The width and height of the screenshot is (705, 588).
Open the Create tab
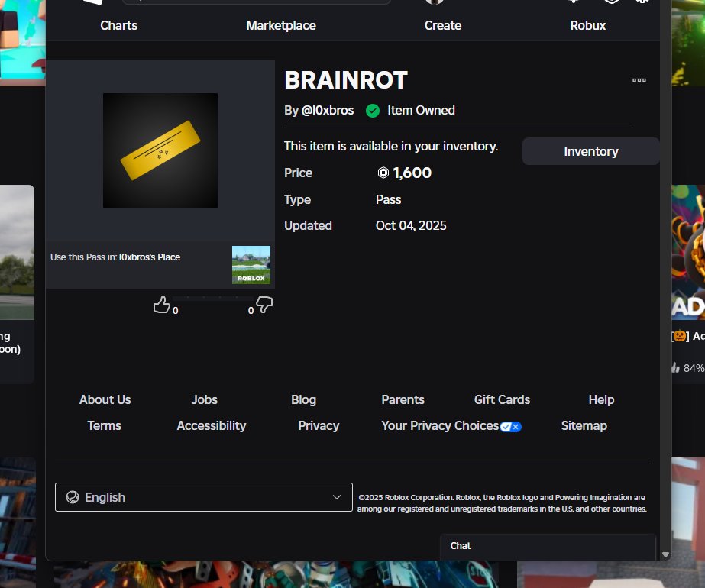(x=443, y=26)
